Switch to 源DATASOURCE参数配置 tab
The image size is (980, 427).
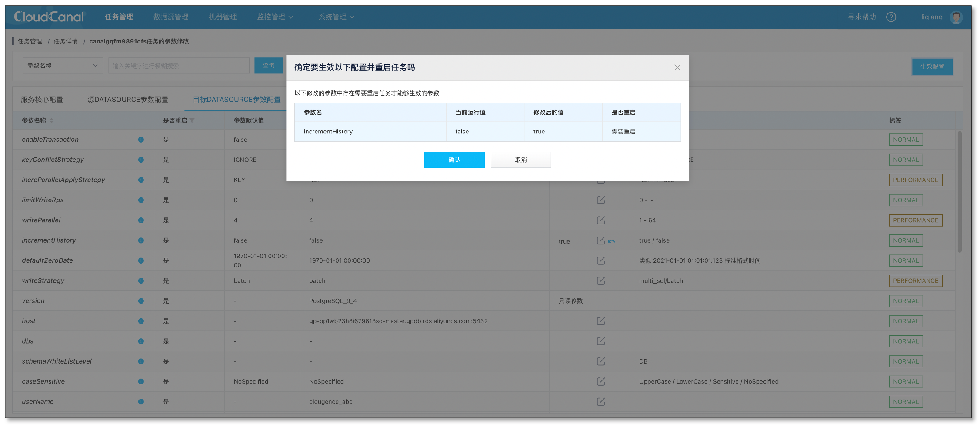(x=127, y=100)
